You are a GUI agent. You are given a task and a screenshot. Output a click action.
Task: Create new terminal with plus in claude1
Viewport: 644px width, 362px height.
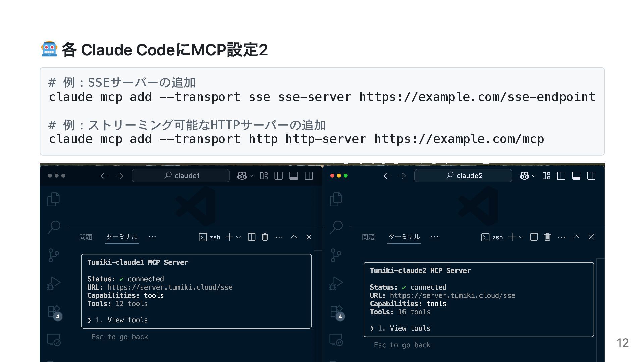point(229,237)
